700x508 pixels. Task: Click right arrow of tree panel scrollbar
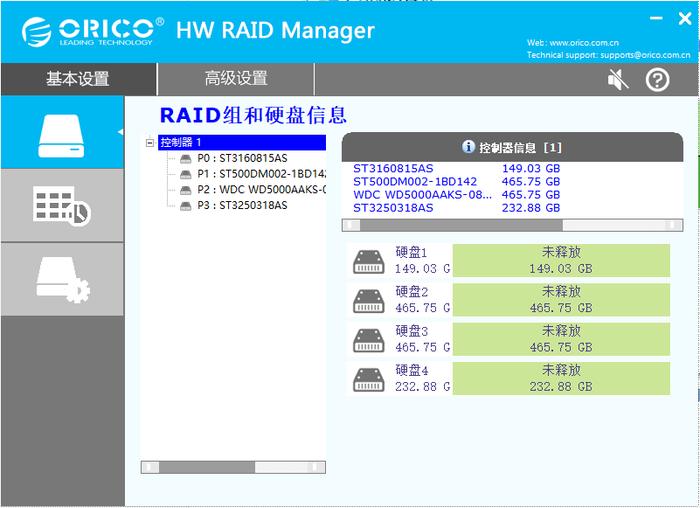pyautogui.click(x=316, y=467)
